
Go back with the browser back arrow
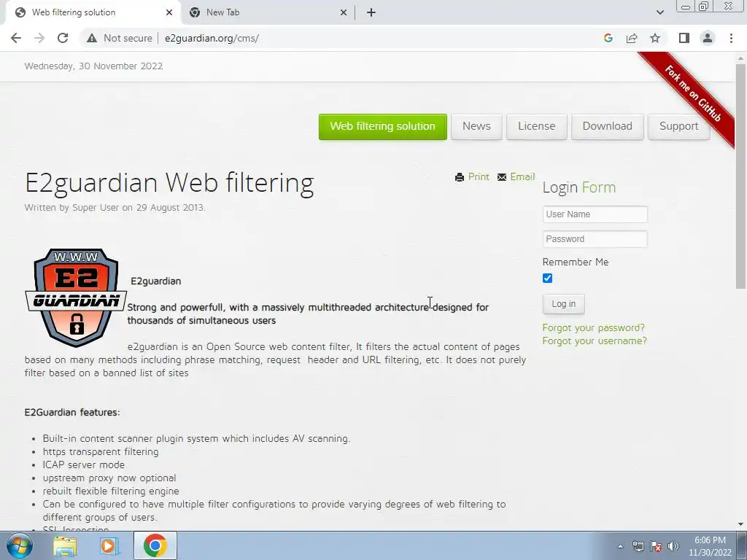point(16,38)
